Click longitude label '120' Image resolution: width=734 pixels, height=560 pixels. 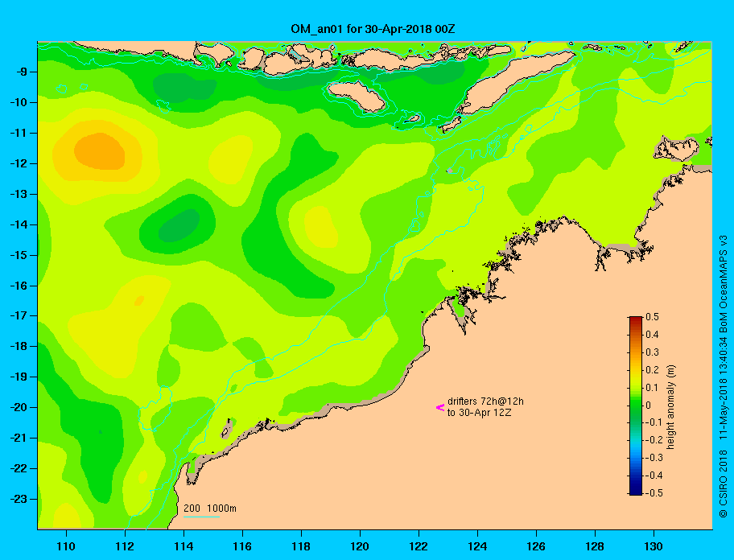pos(360,546)
